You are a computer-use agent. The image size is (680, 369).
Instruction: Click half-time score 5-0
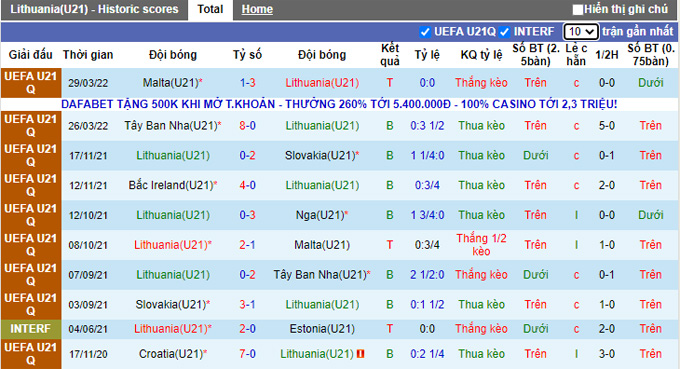pos(607,126)
